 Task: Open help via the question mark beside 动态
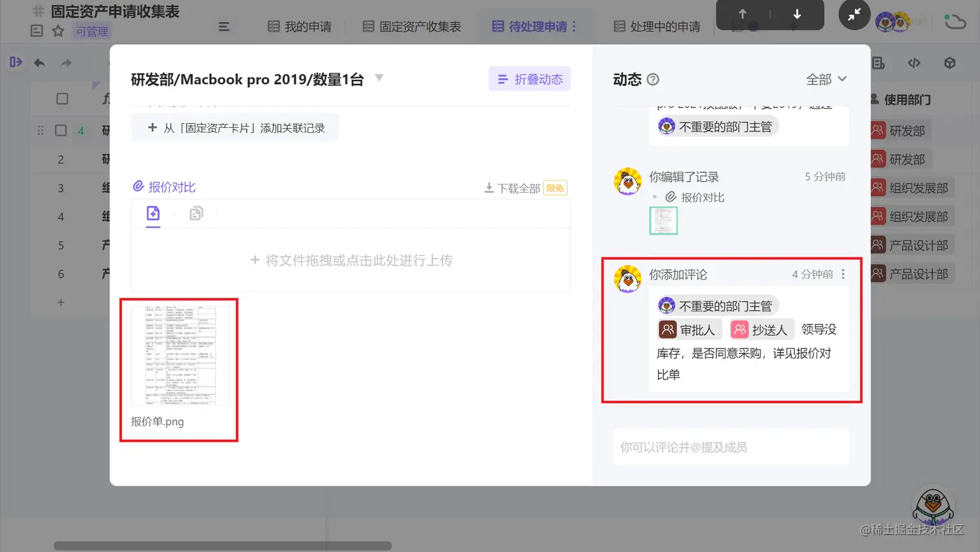click(653, 80)
